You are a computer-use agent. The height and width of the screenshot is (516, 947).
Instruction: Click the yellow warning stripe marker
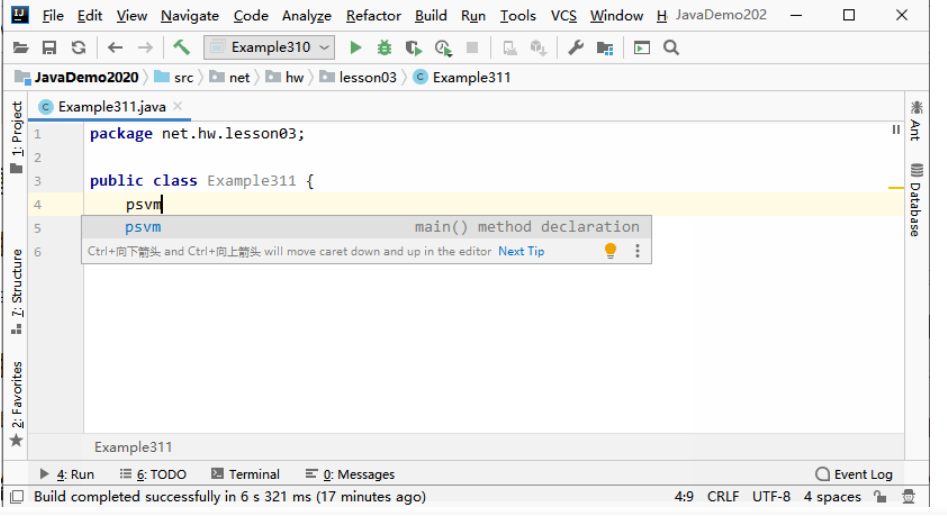click(896, 188)
